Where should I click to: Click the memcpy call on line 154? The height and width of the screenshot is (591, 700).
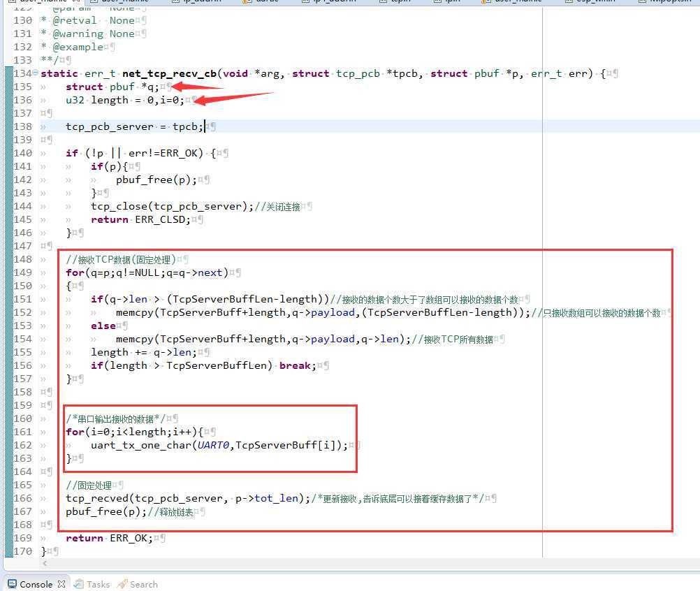(x=263, y=340)
